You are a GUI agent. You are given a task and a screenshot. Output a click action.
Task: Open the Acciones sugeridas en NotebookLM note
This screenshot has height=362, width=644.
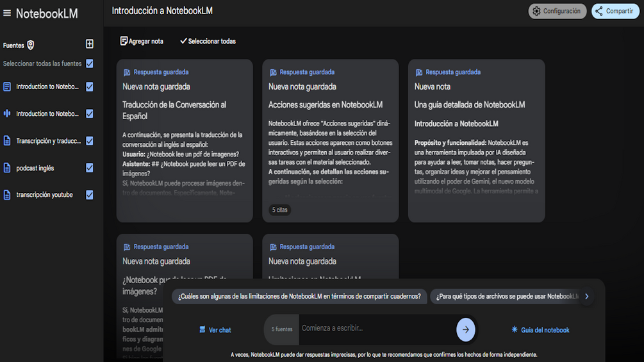click(x=330, y=141)
